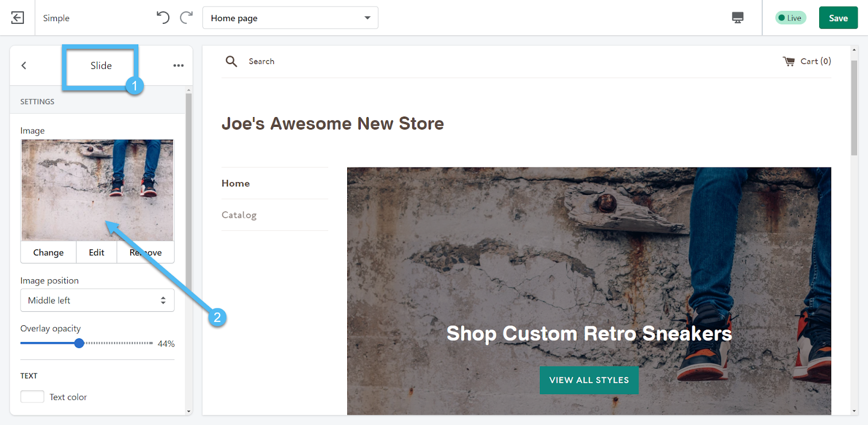Click the Change image button
Image resolution: width=868 pixels, height=425 pixels.
point(48,253)
